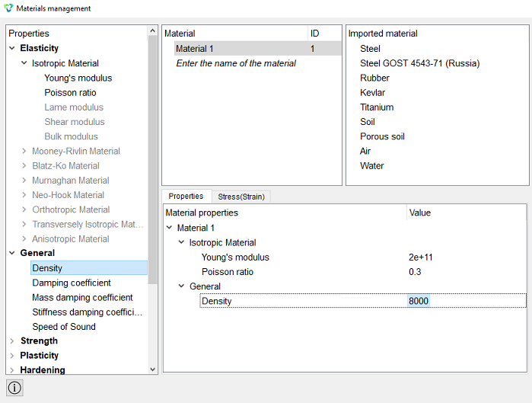Click the Properties panel scroll down arrow
The width and height of the screenshot is (532, 403).
[x=153, y=369]
